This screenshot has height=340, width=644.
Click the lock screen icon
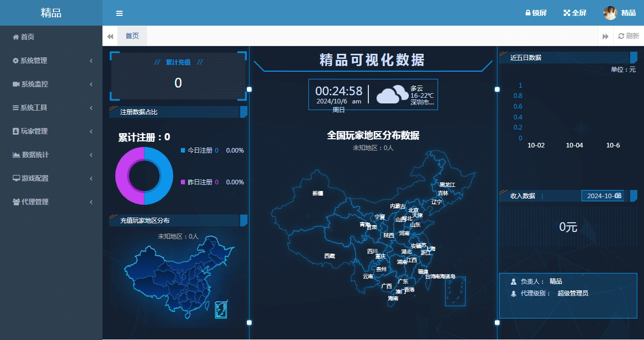pos(528,13)
